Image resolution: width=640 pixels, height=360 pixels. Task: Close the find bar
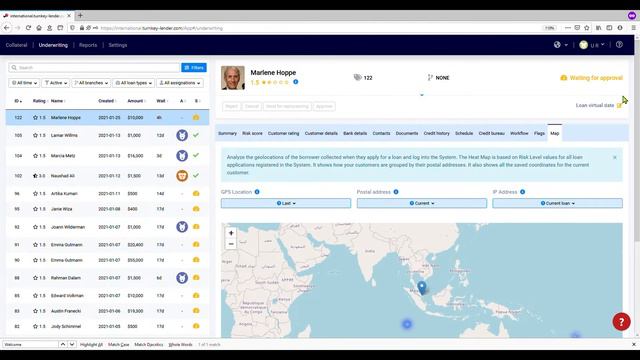pyautogui.click(x=633, y=344)
